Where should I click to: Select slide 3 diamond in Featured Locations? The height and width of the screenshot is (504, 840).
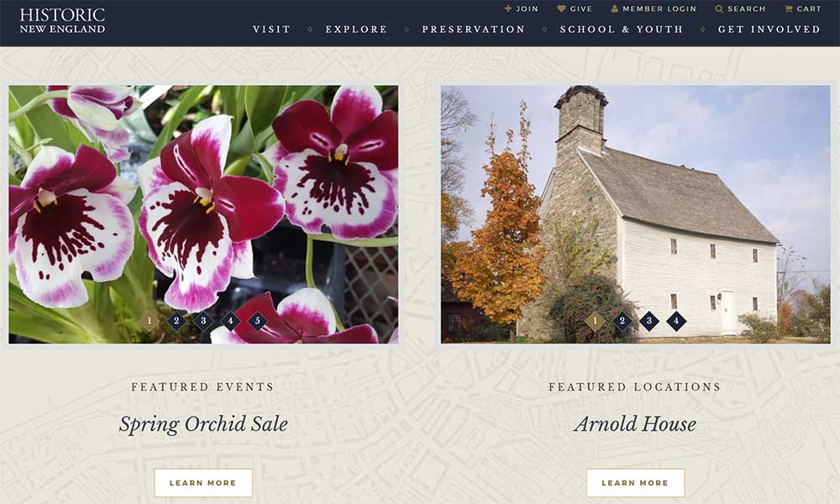pos(648,321)
